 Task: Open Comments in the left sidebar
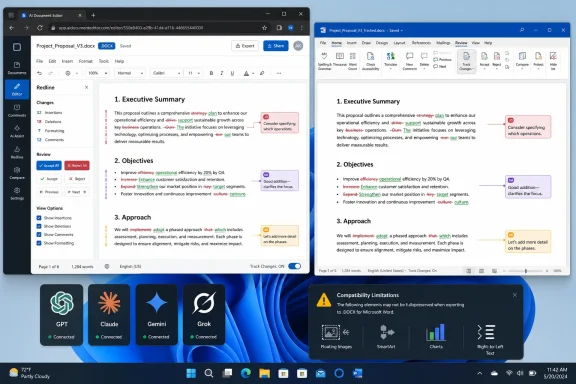[17, 110]
